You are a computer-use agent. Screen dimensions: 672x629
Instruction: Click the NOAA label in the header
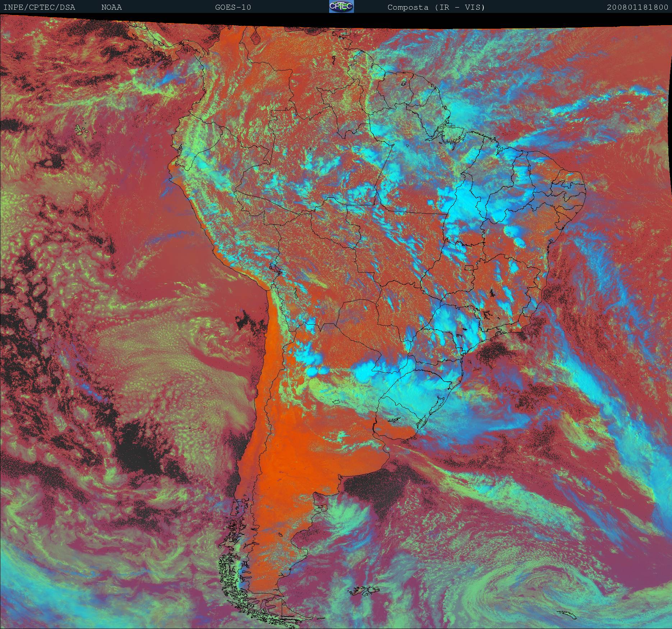[111, 7]
